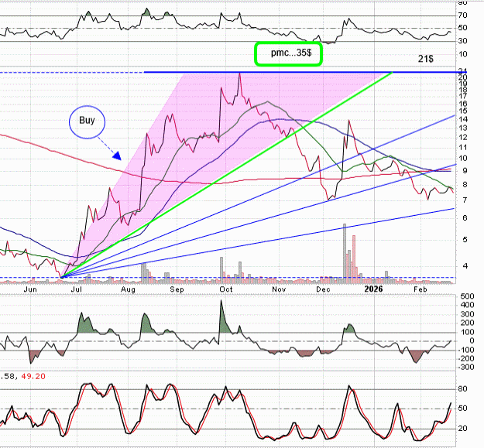This screenshot has width=484, height=448.
Task: Click the Sep month label
Action: point(177,289)
